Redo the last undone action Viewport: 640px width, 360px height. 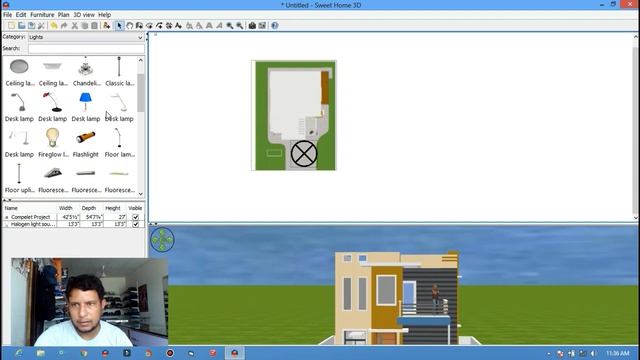coord(64,26)
